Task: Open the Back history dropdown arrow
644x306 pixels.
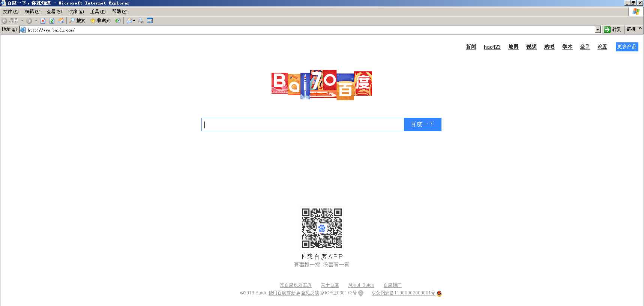Action: coord(22,21)
